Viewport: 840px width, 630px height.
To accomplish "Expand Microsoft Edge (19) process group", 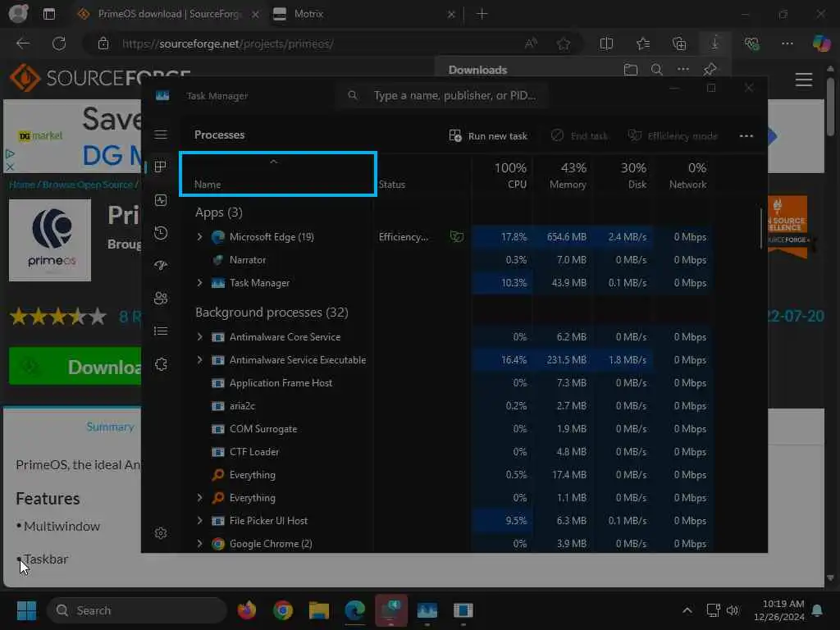I will (x=200, y=236).
